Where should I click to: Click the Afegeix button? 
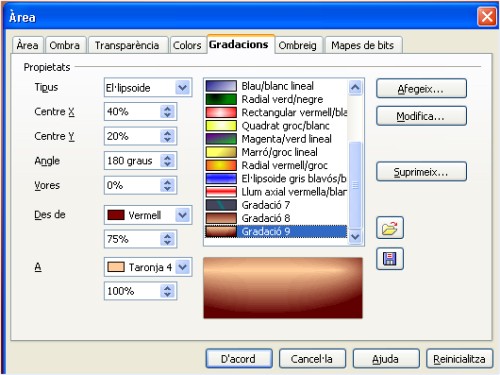(x=421, y=89)
